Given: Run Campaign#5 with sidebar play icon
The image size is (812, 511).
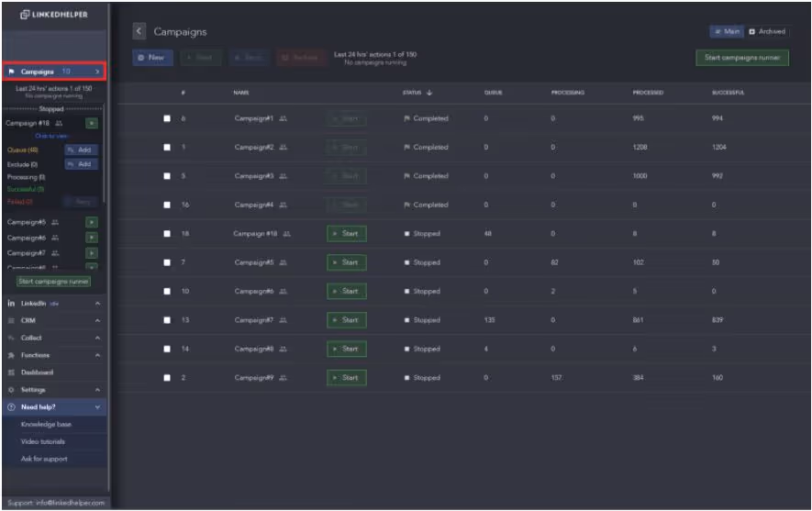Looking at the screenshot, I should pos(92,222).
